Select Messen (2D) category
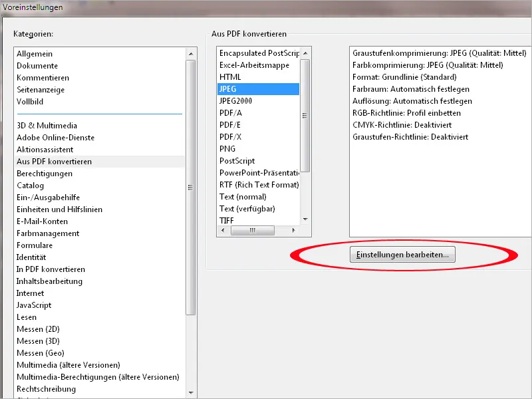The image size is (532, 399). click(38, 329)
